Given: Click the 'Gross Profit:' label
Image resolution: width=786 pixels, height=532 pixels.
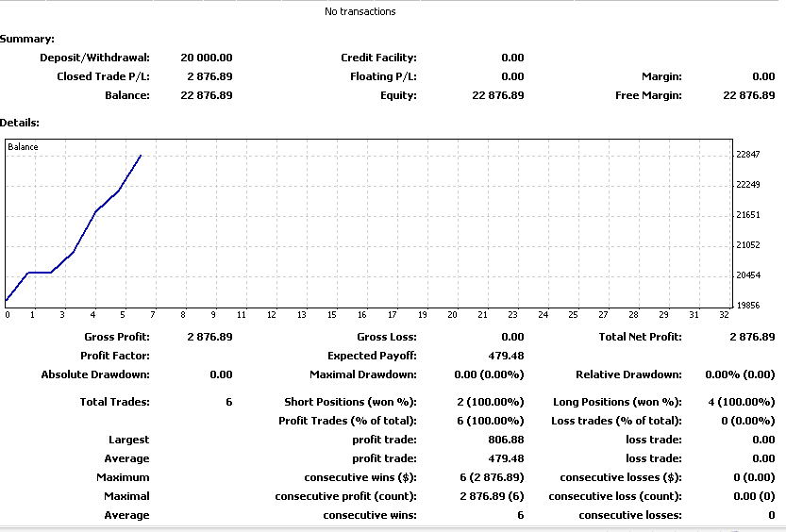Looking at the screenshot, I should [117, 337].
